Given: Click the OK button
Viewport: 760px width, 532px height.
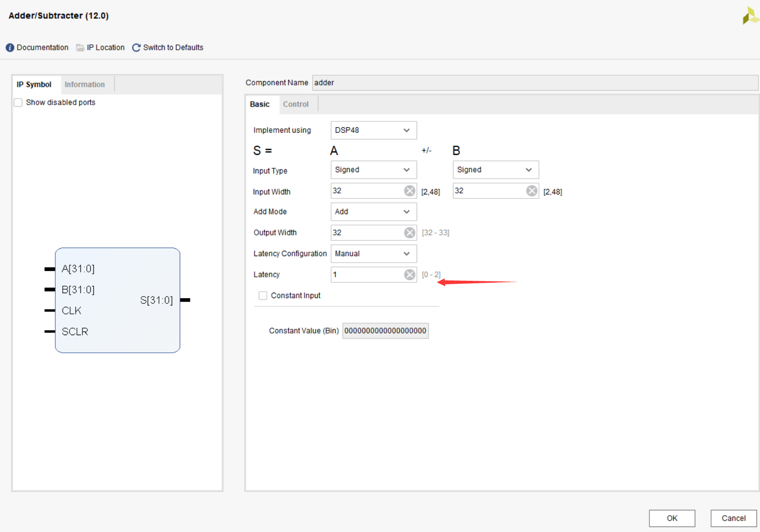Looking at the screenshot, I should (x=672, y=518).
